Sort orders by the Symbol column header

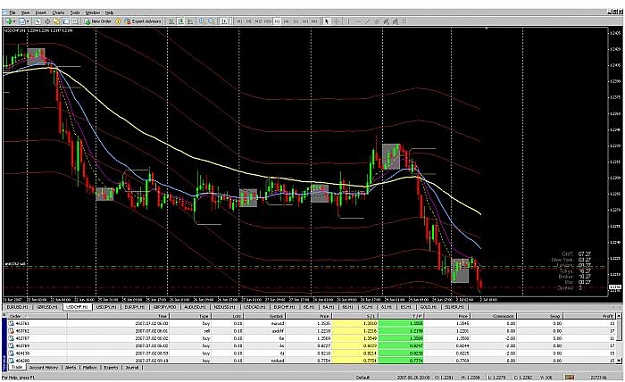265,316
